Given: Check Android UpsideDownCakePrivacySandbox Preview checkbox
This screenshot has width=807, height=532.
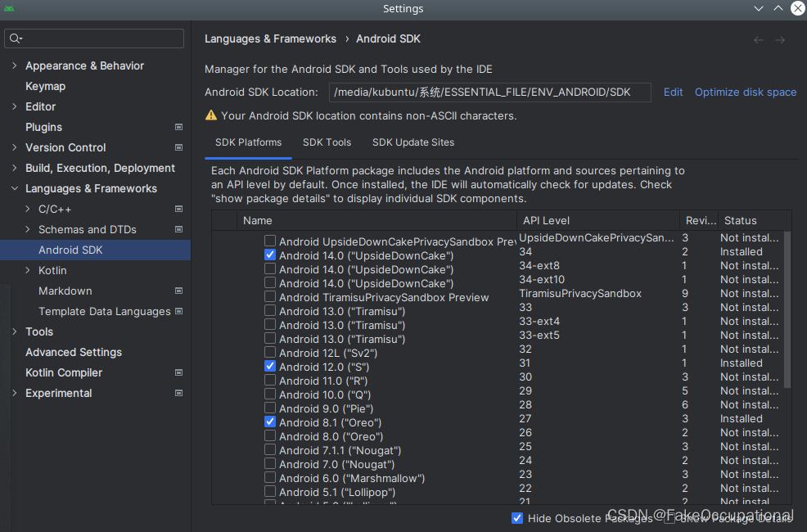Looking at the screenshot, I should tap(270, 241).
